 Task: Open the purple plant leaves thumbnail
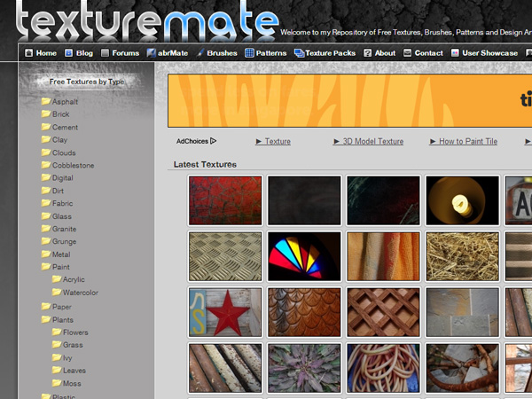(x=304, y=368)
